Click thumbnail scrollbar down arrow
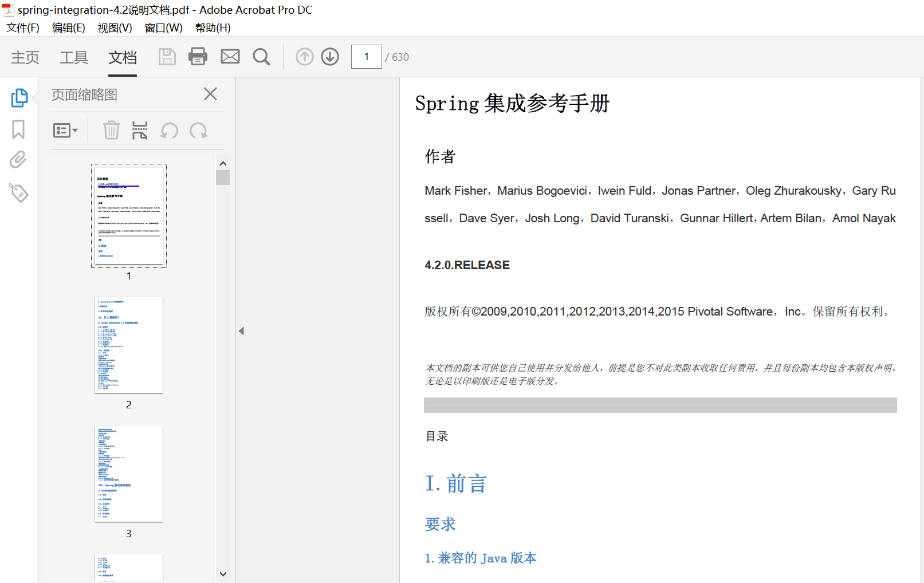 pos(223,573)
